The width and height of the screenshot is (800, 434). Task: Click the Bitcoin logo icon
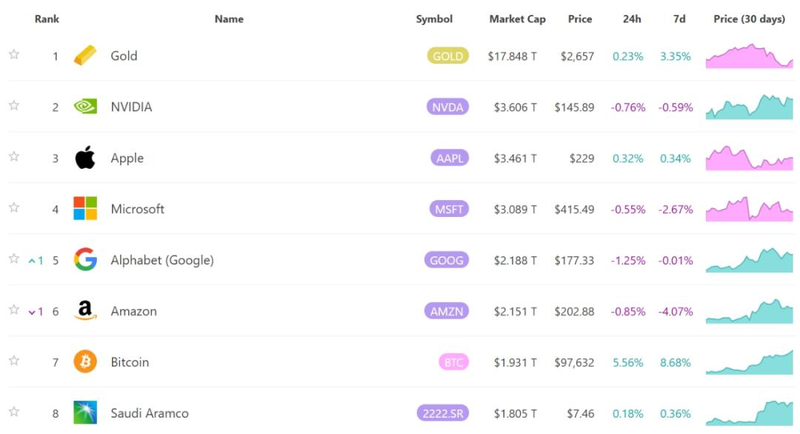86,362
